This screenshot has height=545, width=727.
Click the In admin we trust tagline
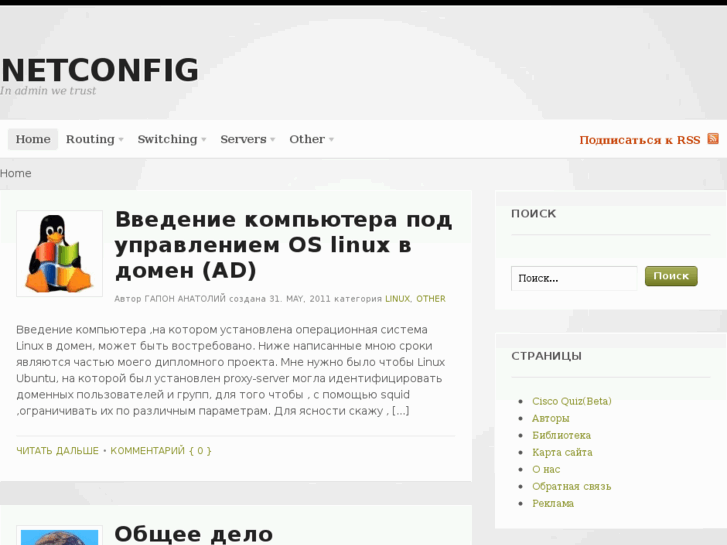pos(48,91)
